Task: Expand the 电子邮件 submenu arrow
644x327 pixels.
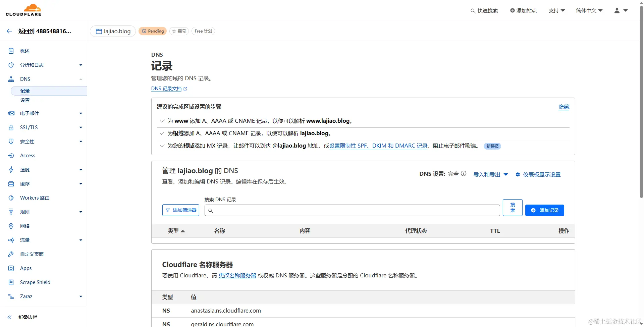Action: point(81,113)
